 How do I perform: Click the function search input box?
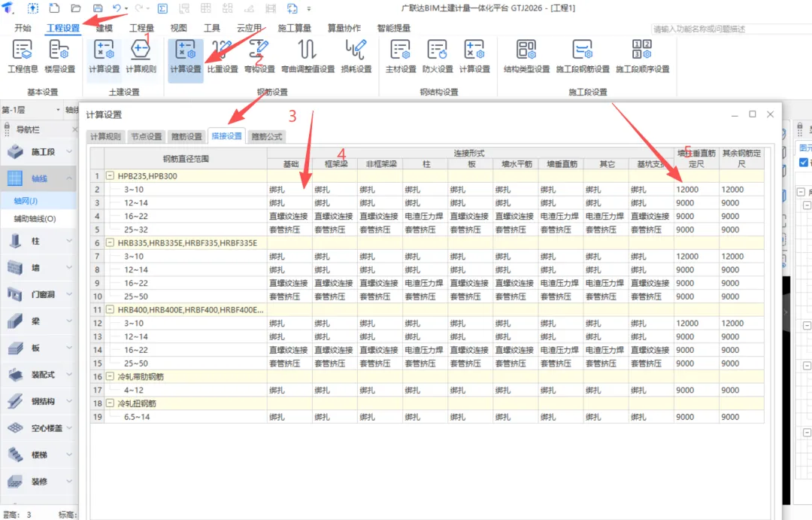click(730, 29)
